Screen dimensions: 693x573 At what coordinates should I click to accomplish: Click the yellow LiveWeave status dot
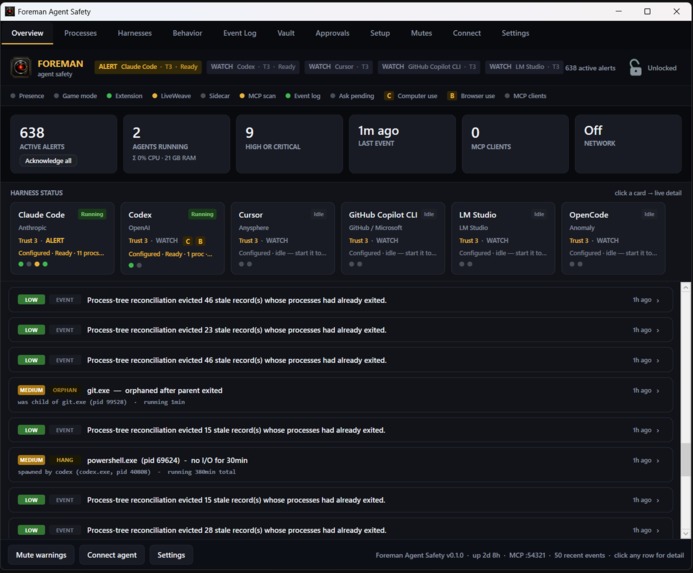point(155,96)
